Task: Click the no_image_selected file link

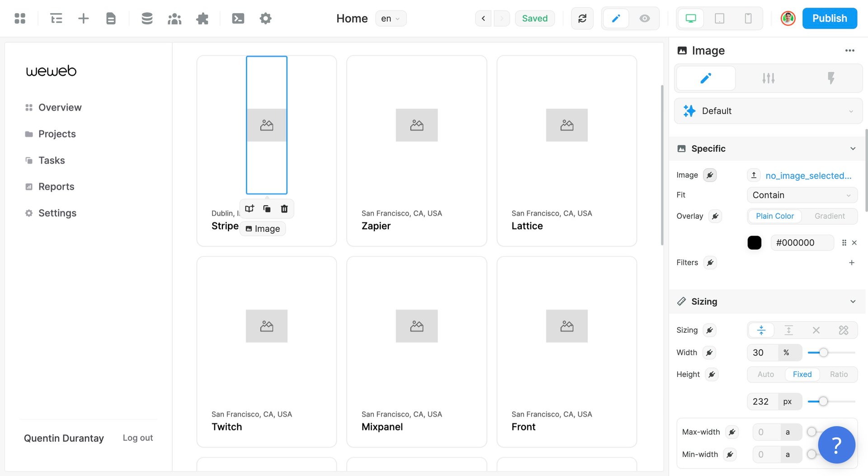Action: coord(808,176)
